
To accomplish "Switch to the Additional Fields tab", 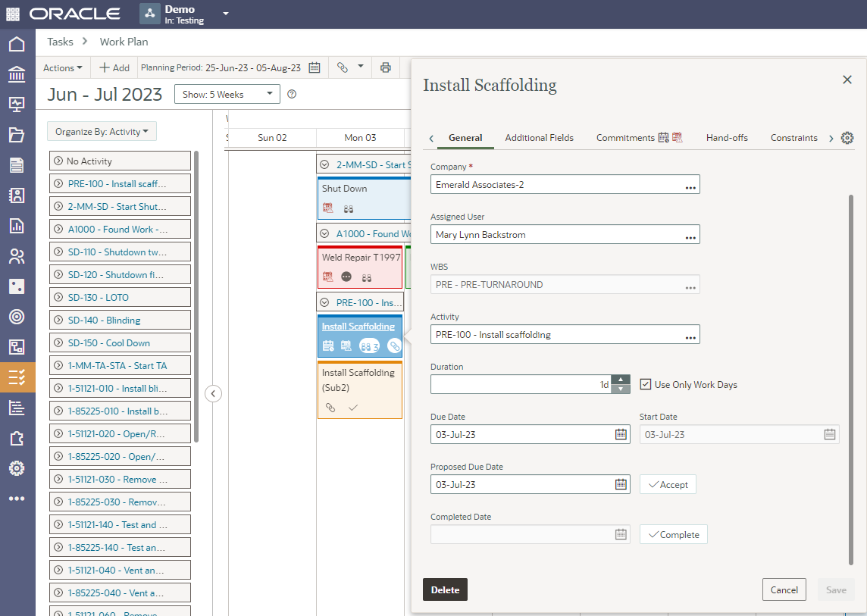I will pos(539,138).
